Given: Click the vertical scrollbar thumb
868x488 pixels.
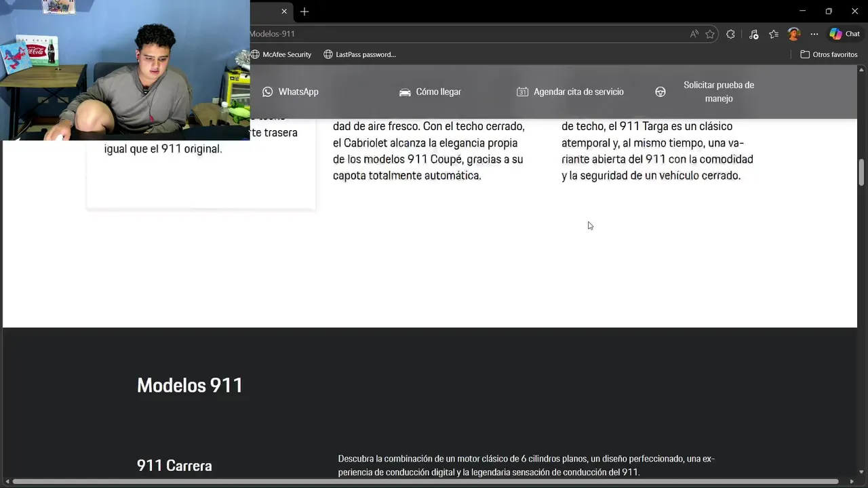Looking at the screenshot, I should [862, 172].
